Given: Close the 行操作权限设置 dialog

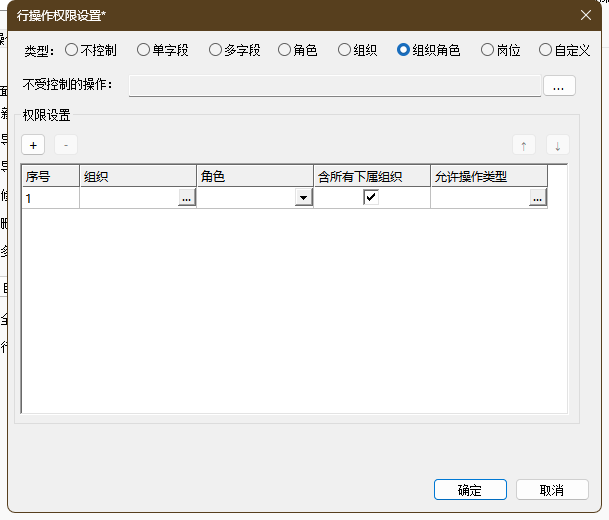Looking at the screenshot, I should (586, 15).
